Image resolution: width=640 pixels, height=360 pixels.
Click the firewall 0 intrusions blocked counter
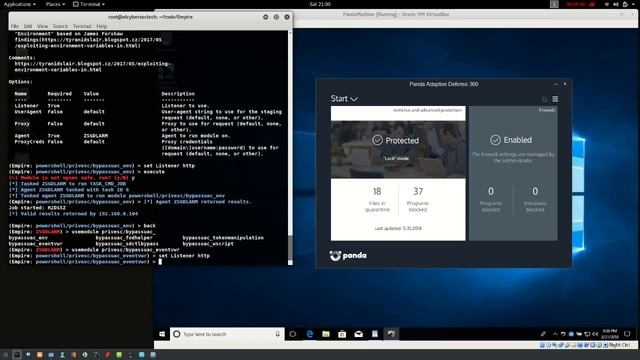[x=535, y=199]
